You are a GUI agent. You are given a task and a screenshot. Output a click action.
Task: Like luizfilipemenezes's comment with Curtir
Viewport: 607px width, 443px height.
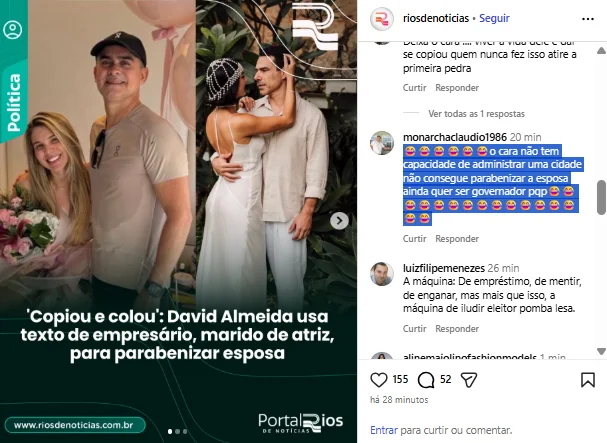click(x=415, y=328)
